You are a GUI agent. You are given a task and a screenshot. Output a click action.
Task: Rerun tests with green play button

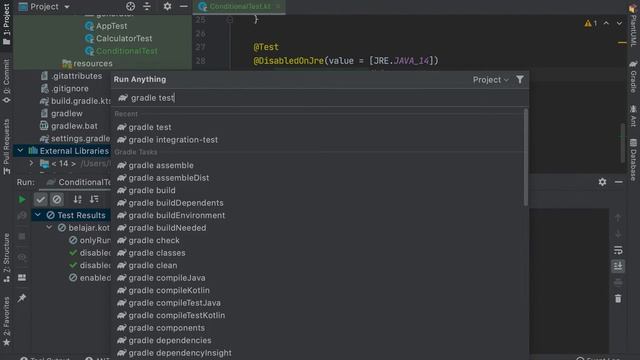click(x=22, y=200)
